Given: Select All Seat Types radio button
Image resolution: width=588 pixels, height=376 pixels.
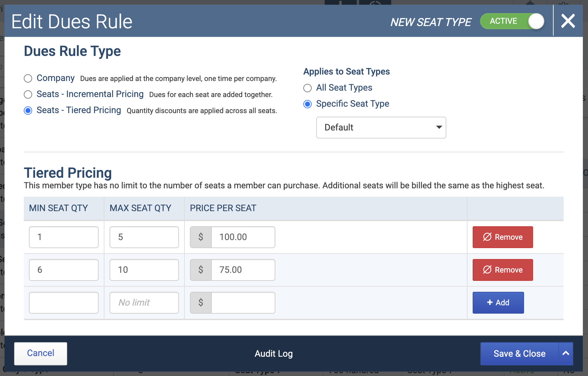Looking at the screenshot, I should pos(307,88).
